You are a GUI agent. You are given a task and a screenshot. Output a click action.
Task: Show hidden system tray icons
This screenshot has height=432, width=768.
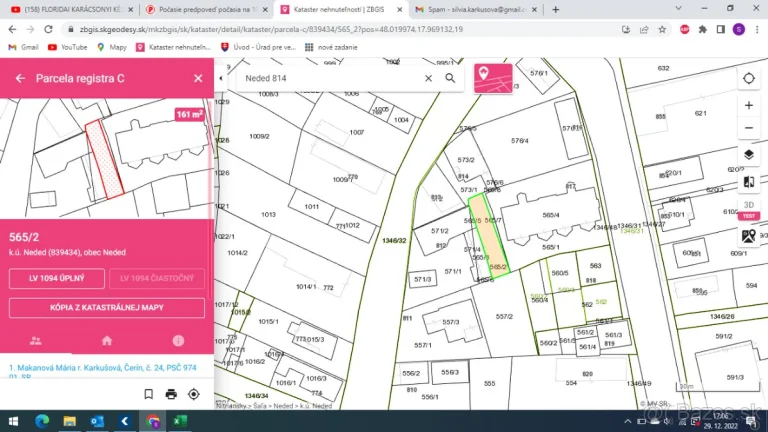[x=628, y=421]
